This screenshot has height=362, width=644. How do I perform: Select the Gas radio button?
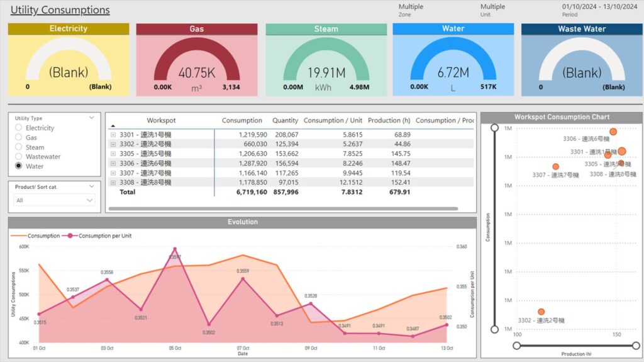pyautogui.click(x=19, y=137)
